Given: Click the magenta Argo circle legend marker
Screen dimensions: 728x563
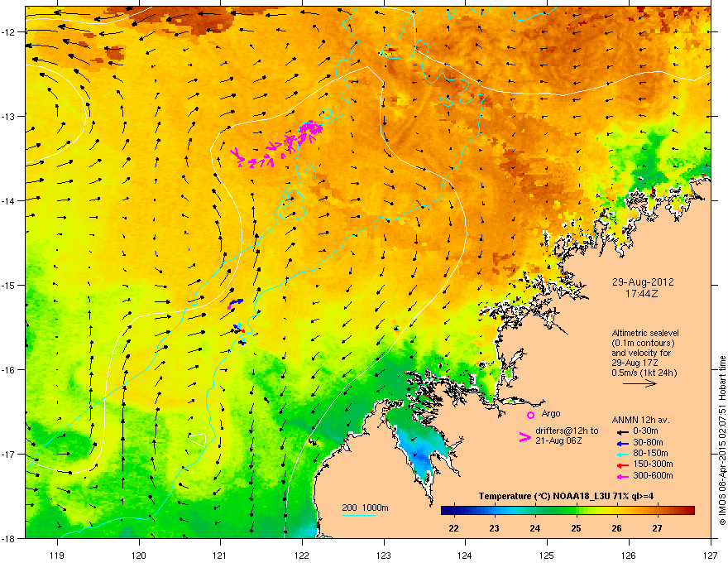Looking at the screenshot, I should click(x=530, y=415).
